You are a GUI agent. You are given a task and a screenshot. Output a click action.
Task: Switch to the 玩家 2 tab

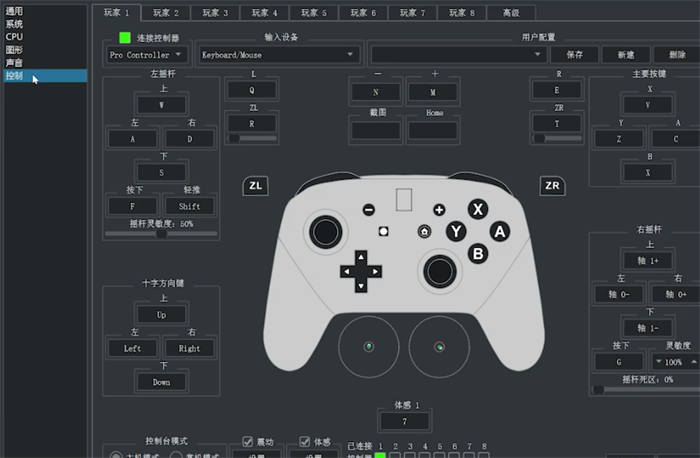click(x=166, y=12)
